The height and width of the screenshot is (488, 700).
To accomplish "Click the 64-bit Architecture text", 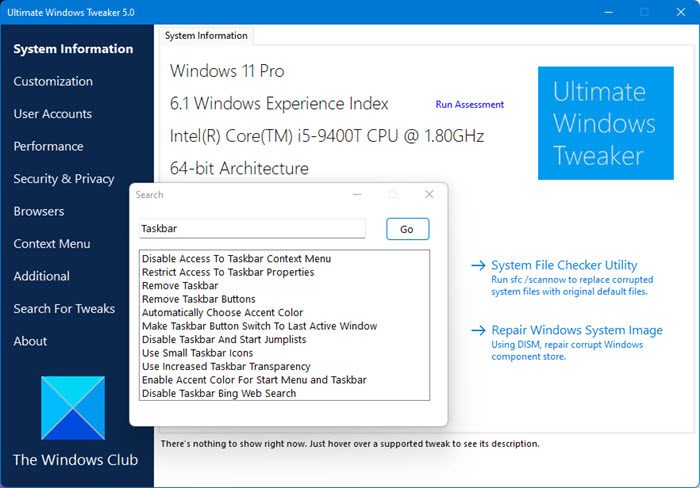I will point(239,168).
